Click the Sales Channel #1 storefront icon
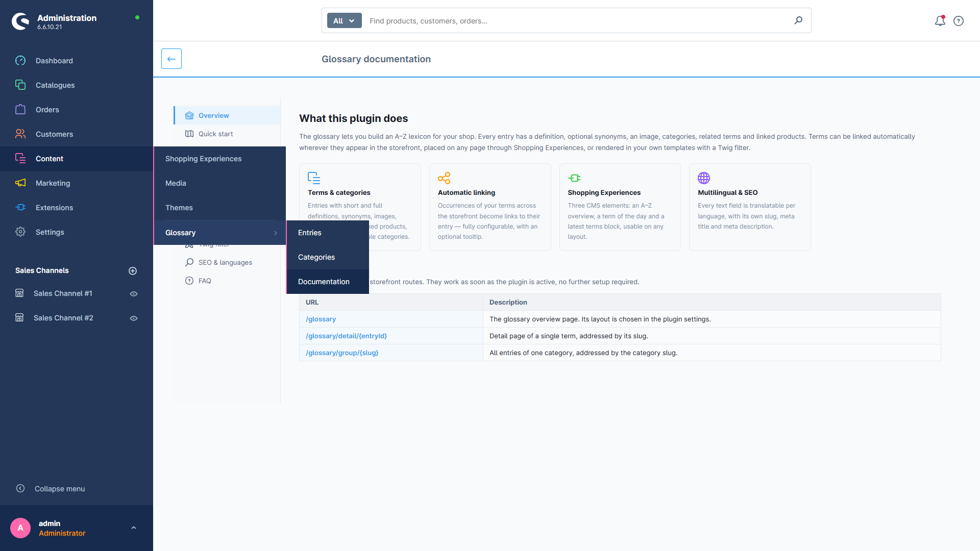 pos(19,293)
